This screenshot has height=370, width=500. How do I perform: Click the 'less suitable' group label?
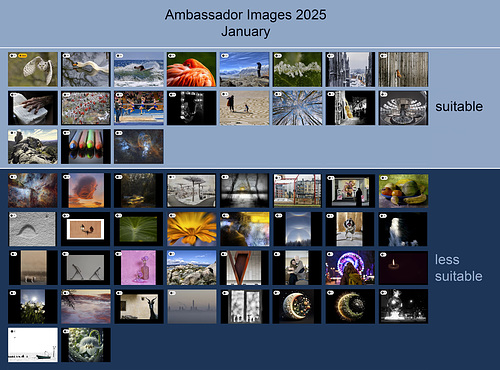click(x=459, y=268)
